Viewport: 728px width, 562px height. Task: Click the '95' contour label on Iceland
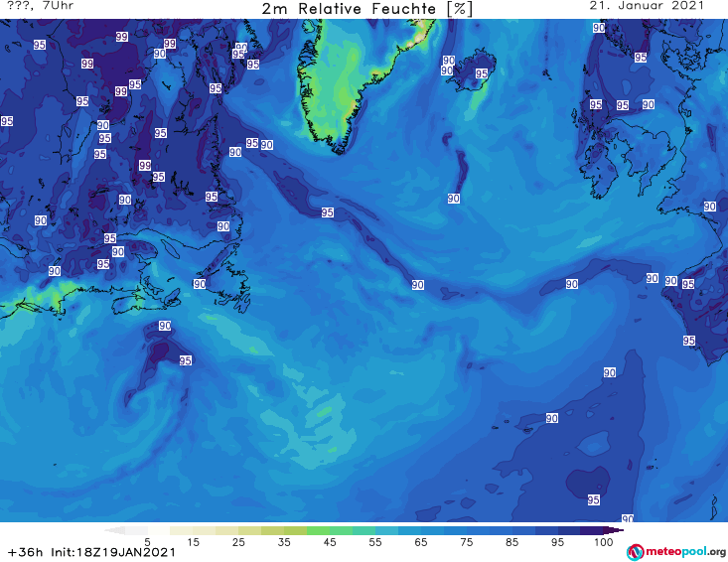coord(482,73)
